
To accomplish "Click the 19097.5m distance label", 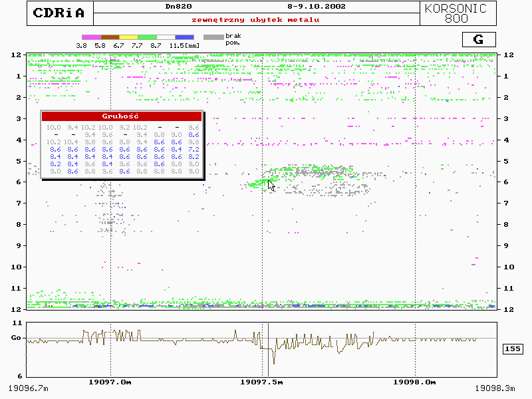I will pyautogui.click(x=261, y=382).
